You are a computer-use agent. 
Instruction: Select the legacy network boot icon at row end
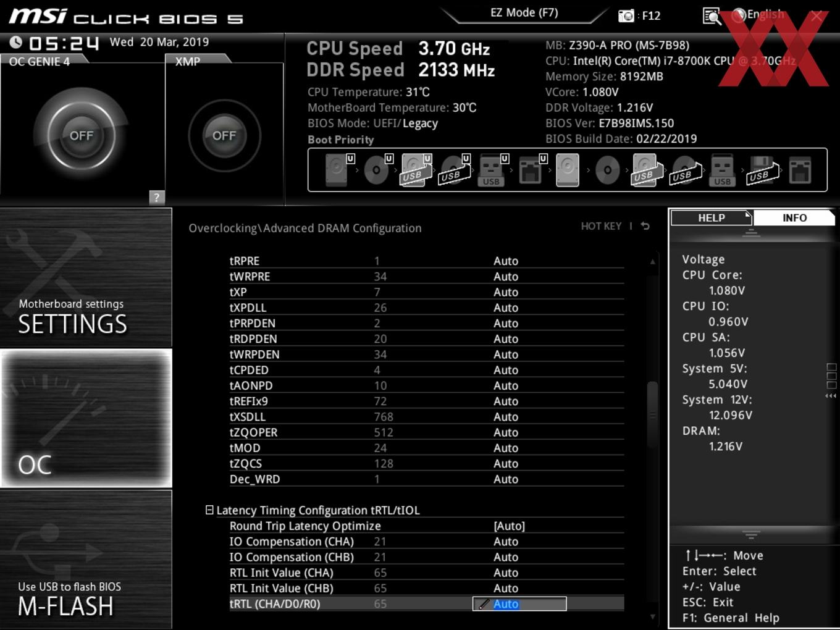coord(800,170)
